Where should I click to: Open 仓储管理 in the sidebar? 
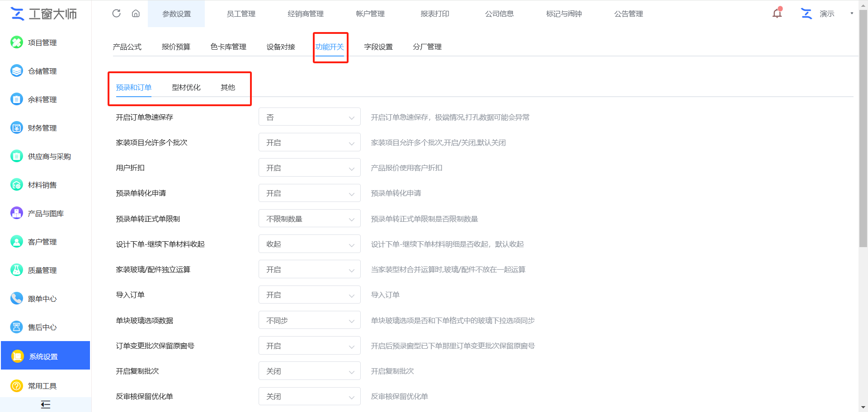pos(42,71)
